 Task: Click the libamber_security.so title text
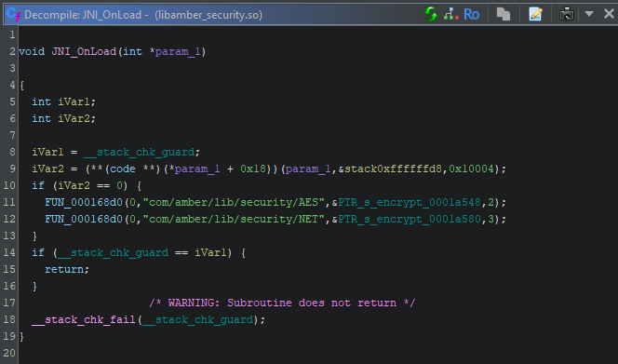208,15
